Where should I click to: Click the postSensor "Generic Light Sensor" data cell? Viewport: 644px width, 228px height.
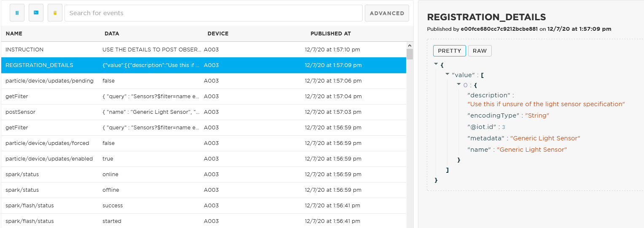152,112
